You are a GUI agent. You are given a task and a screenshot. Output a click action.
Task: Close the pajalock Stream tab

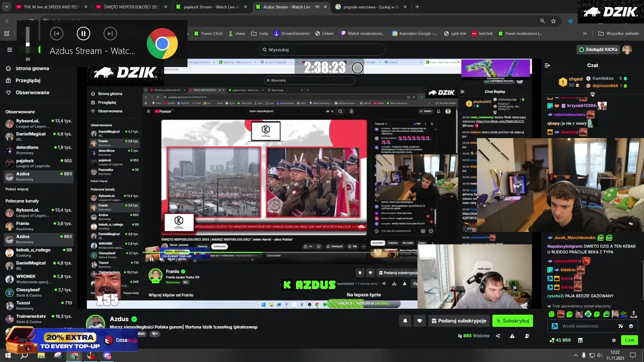245,7
